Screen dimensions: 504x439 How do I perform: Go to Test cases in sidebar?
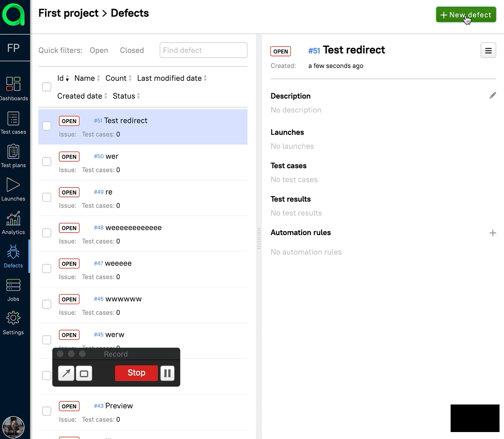[x=13, y=123]
